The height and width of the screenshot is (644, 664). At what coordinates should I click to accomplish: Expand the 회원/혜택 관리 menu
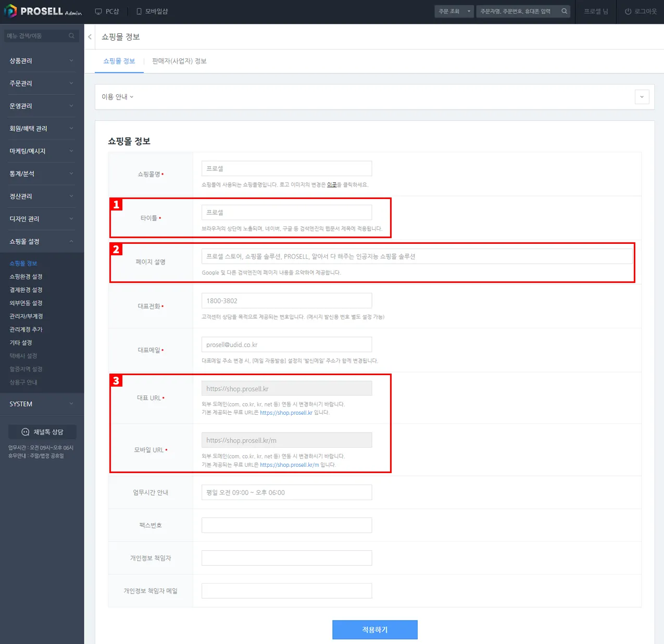[42, 129]
